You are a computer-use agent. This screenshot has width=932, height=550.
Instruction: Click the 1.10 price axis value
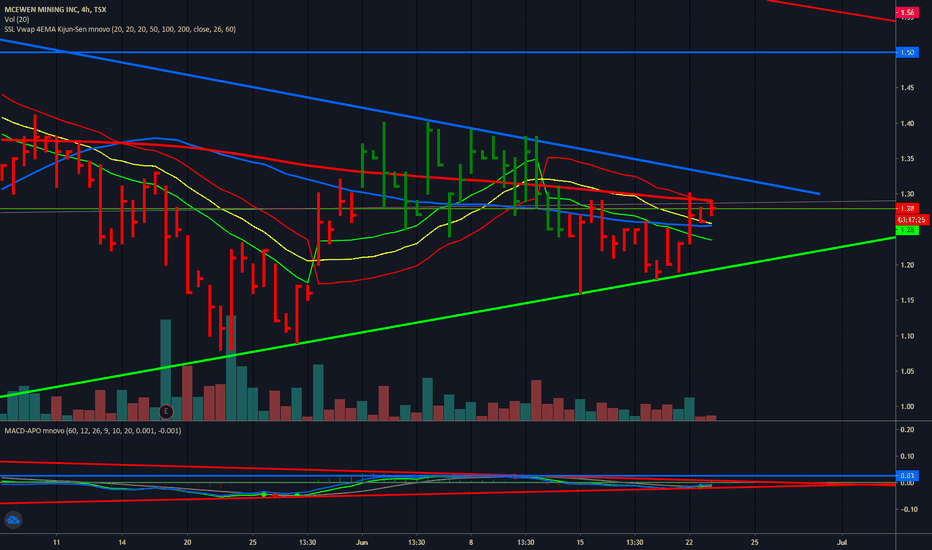pyautogui.click(x=907, y=336)
